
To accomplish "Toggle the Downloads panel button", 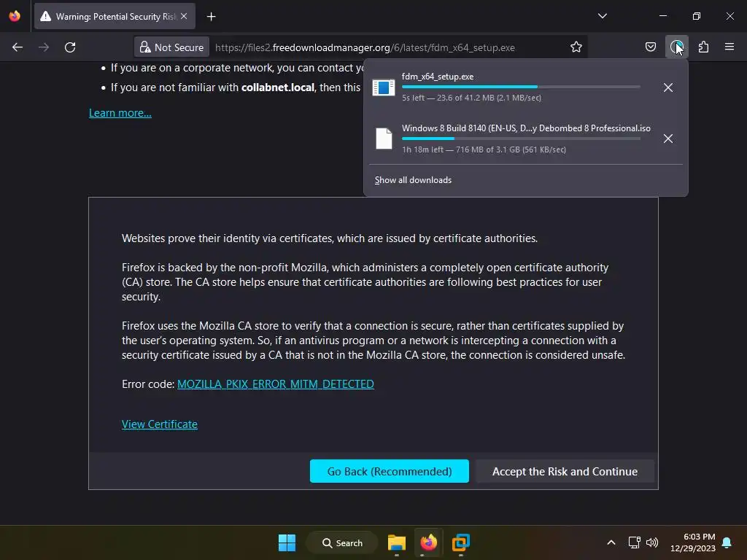I will click(x=676, y=47).
